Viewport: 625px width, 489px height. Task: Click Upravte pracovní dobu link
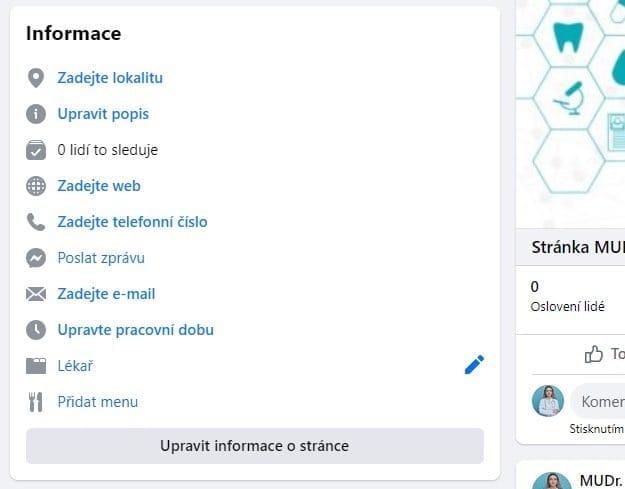coord(135,330)
